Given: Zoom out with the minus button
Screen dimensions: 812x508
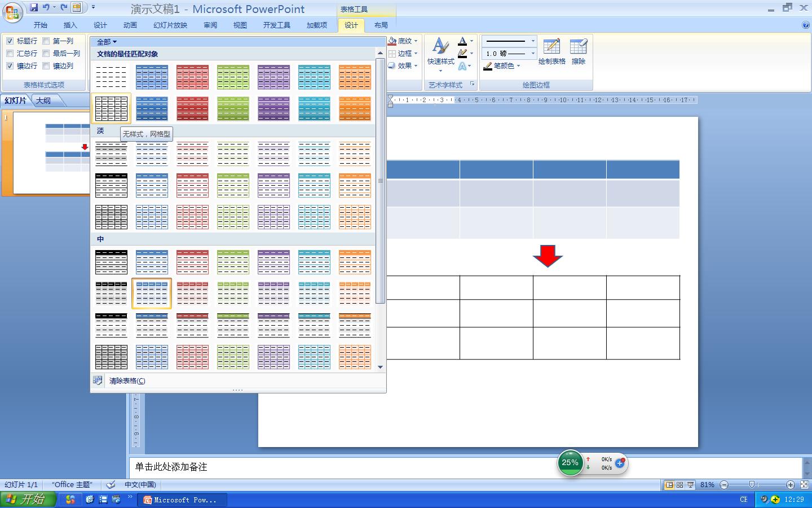Looking at the screenshot, I should click(x=724, y=485).
